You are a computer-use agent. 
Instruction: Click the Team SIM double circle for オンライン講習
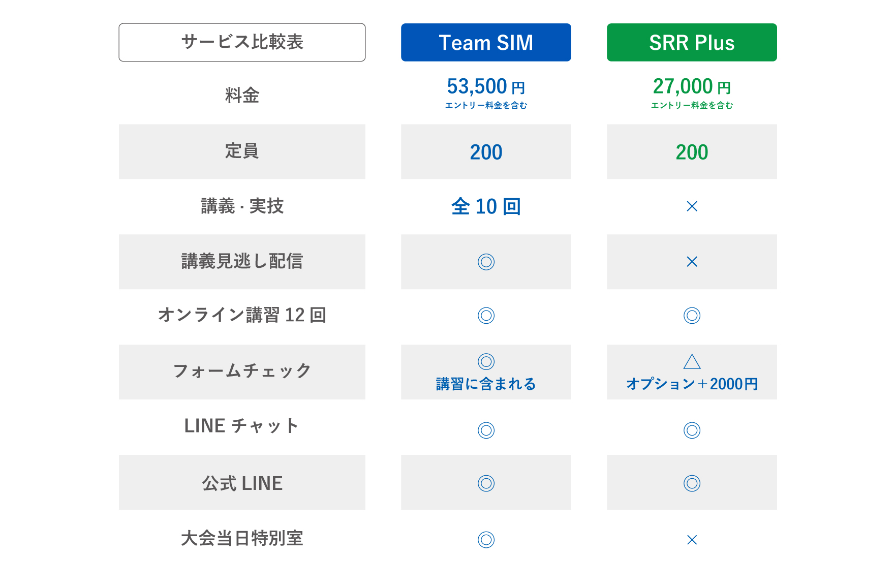[x=486, y=316]
